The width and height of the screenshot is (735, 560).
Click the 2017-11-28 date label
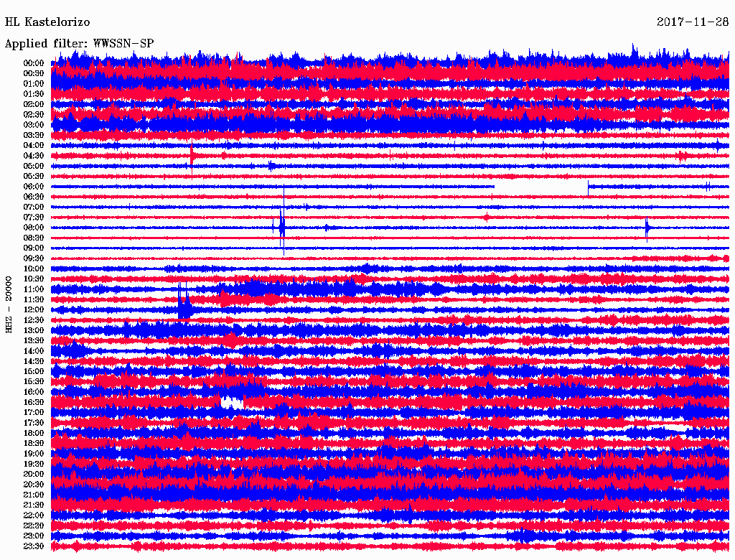(692, 22)
